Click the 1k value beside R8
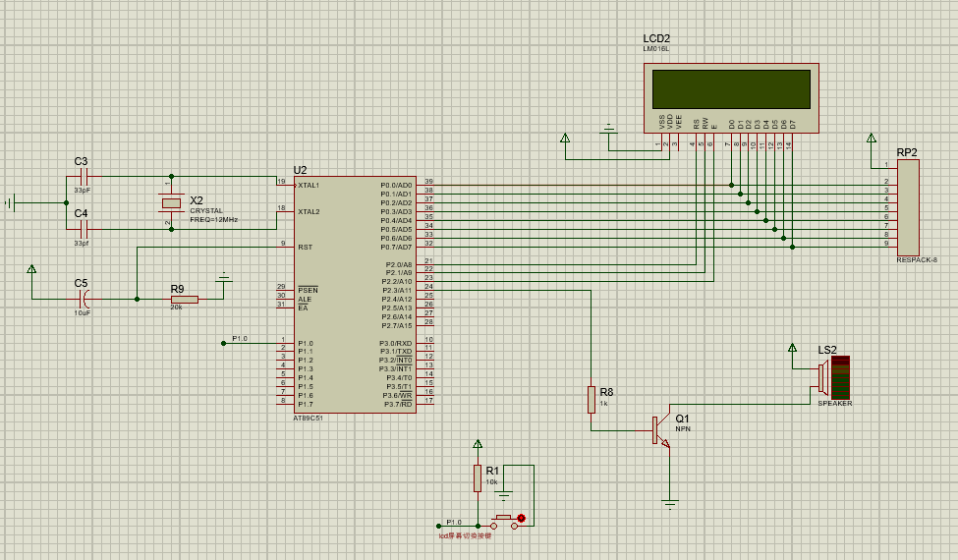This screenshot has width=958, height=560. [603, 404]
